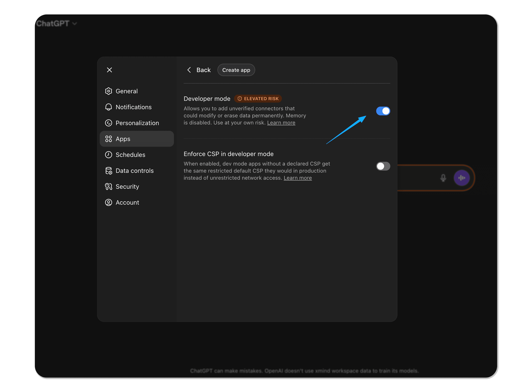The image size is (532, 392).
Task: Click the Schedules clock icon
Action: click(x=109, y=154)
